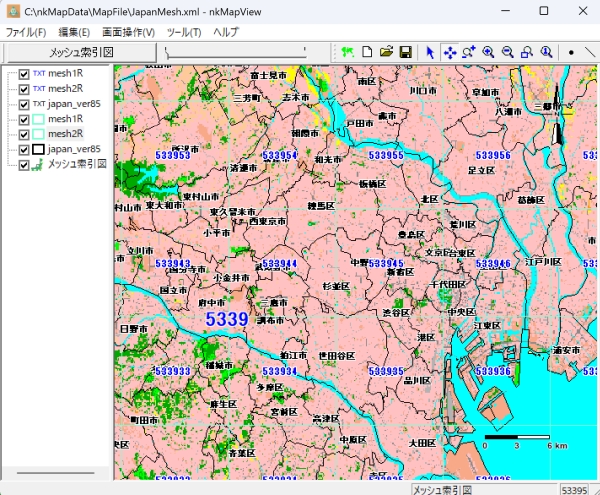600x495 pixels.
Task: Select the arrow pointer tool
Action: (x=431, y=52)
